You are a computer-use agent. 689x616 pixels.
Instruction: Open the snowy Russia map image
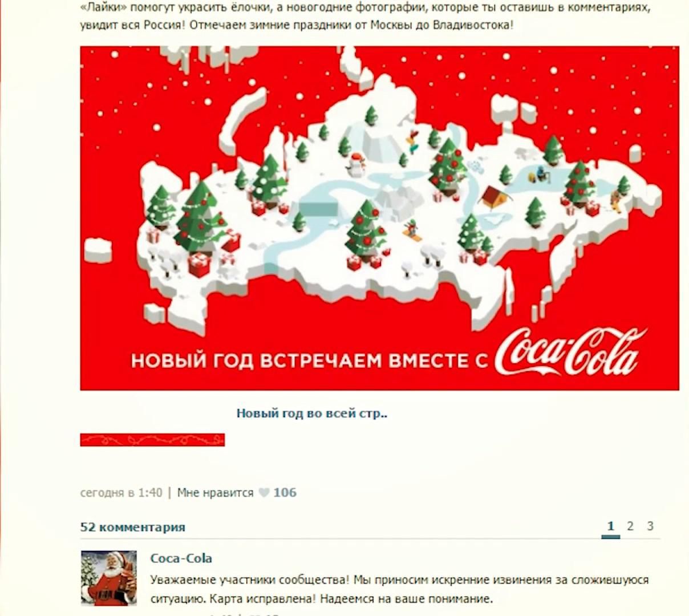pos(379,218)
